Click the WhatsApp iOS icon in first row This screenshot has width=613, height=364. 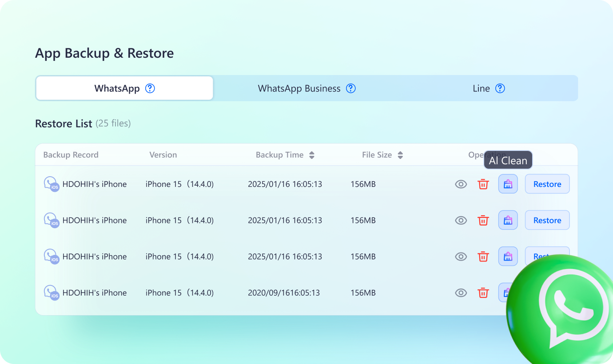52,184
